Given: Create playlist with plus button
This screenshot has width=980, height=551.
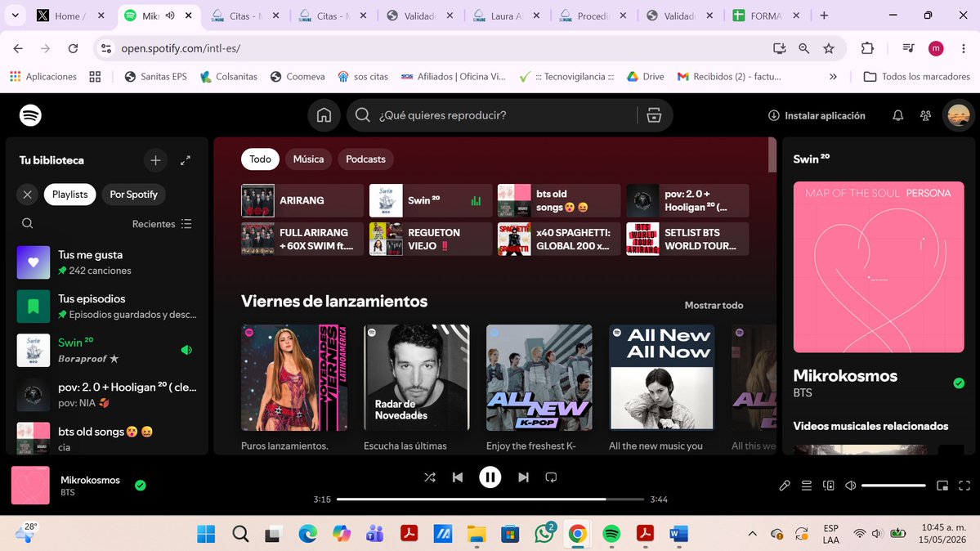Looking at the screenshot, I should 155,160.
